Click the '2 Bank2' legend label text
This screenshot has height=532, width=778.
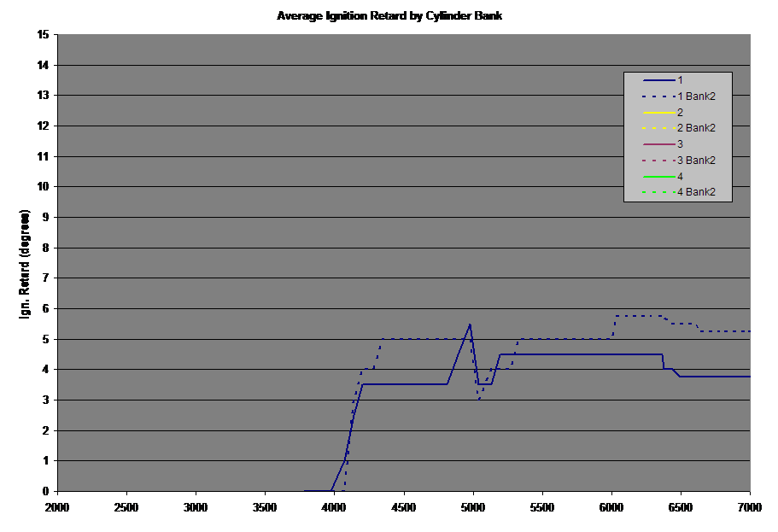click(696, 128)
